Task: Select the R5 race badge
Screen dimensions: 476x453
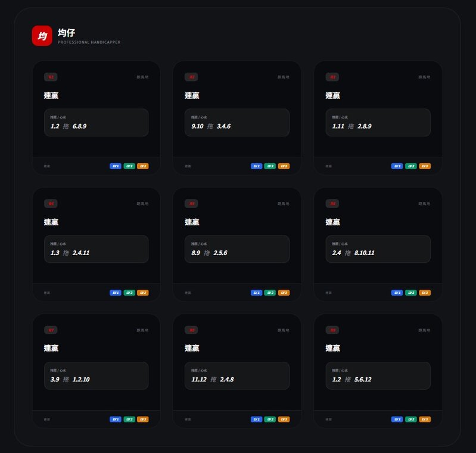Action: (x=192, y=204)
